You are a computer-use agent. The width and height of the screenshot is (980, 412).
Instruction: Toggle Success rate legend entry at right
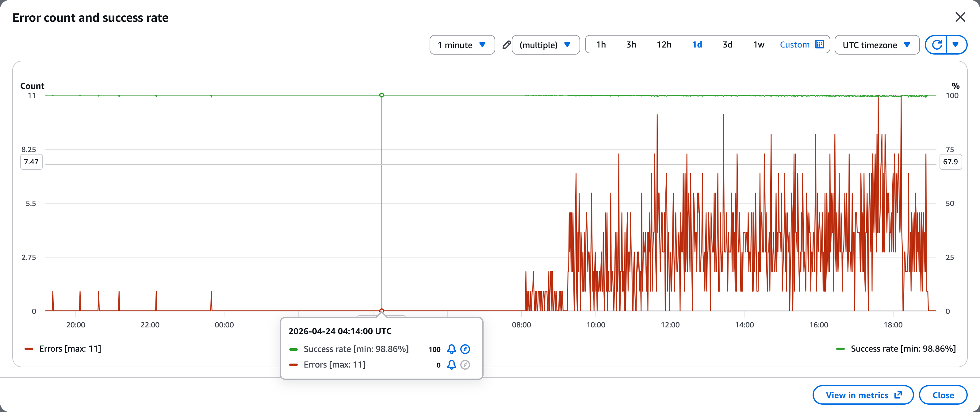[x=896, y=349]
